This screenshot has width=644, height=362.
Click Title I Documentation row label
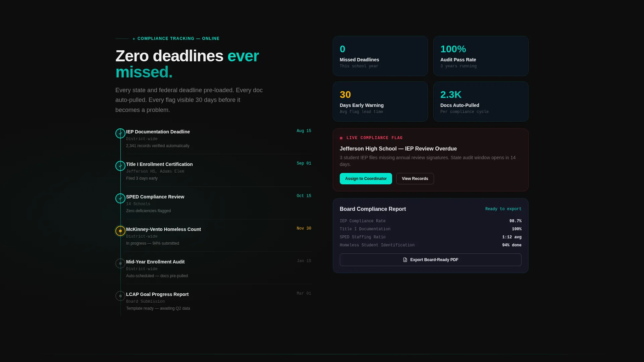tap(365, 229)
